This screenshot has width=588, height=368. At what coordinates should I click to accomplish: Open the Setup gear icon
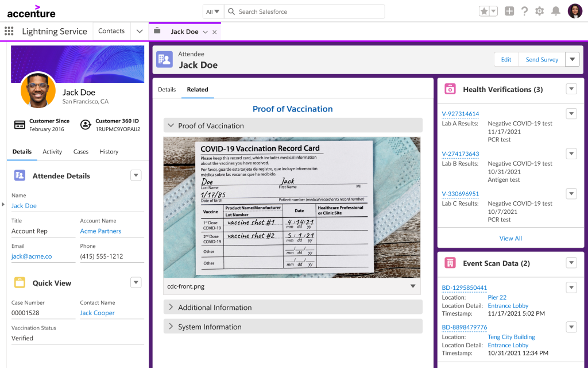[539, 11]
